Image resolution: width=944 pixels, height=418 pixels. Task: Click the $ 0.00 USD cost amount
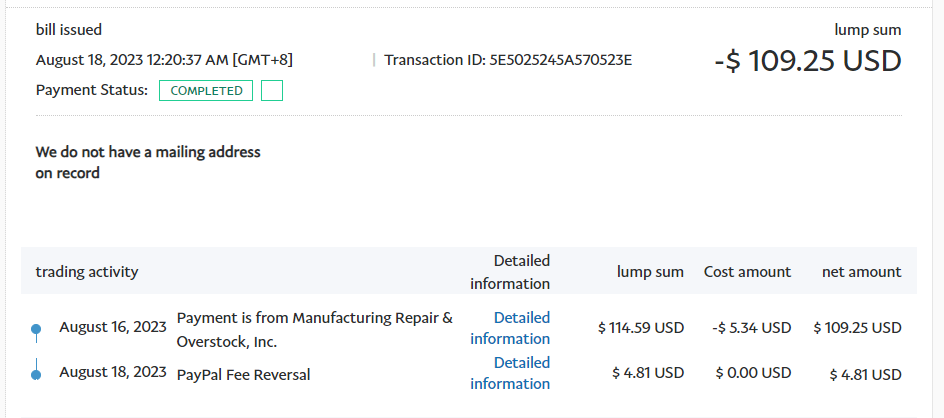[753, 373]
